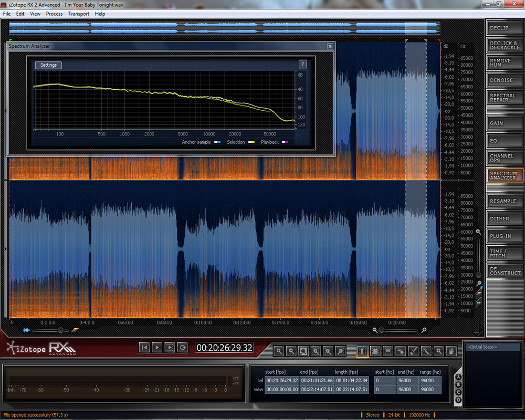Select compare snapshot A

[x=458, y=377]
